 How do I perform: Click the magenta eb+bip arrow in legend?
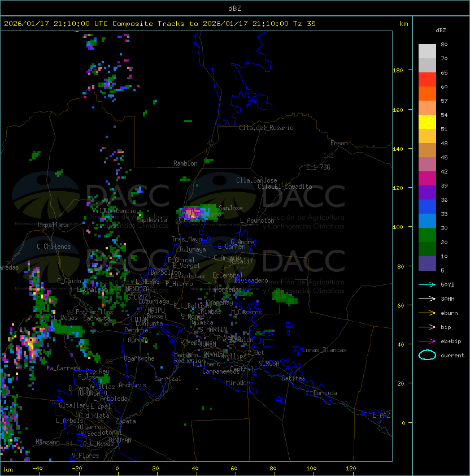pyautogui.click(x=427, y=341)
